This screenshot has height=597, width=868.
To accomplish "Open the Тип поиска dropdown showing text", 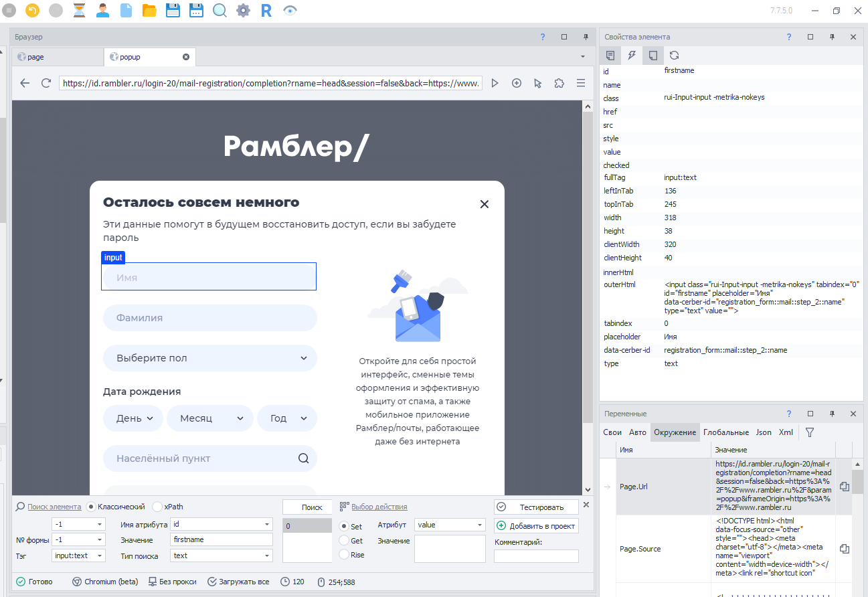I will pyautogui.click(x=222, y=556).
